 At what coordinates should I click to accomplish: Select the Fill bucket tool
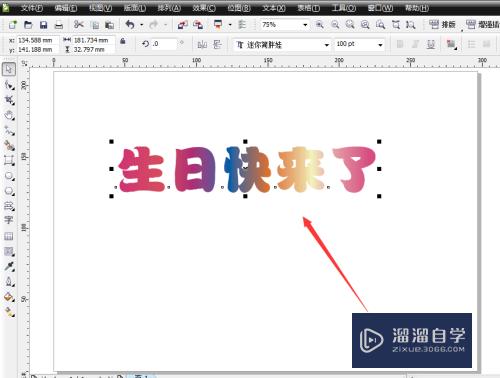[9, 297]
